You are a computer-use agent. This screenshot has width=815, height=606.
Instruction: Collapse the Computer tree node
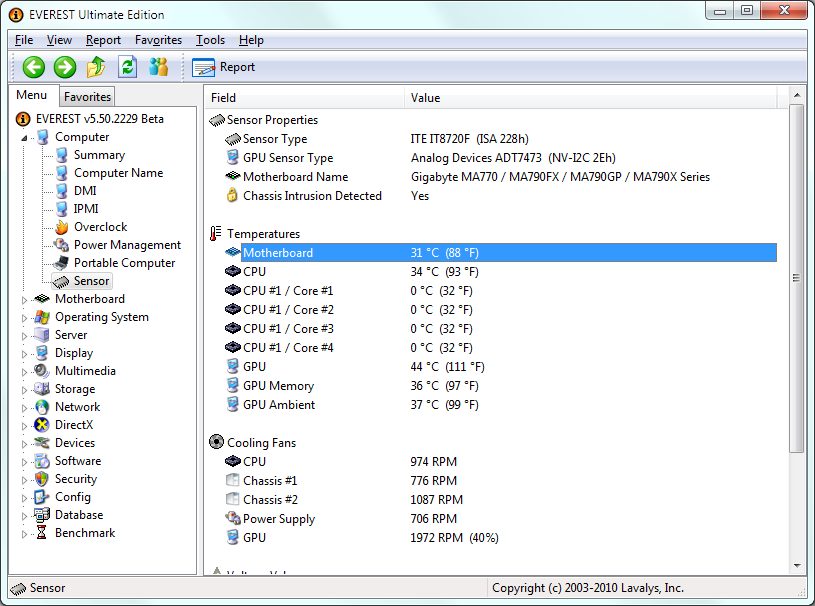click(25, 137)
